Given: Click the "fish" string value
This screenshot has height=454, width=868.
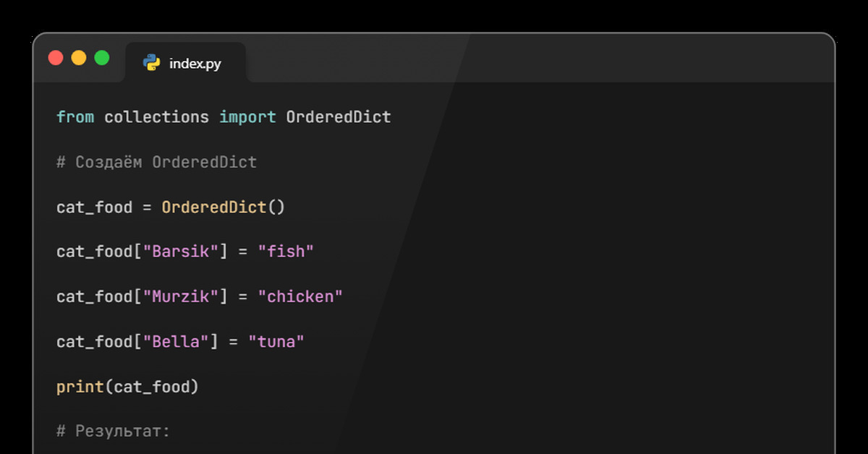Looking at the screenshot, I should [286, 252].
